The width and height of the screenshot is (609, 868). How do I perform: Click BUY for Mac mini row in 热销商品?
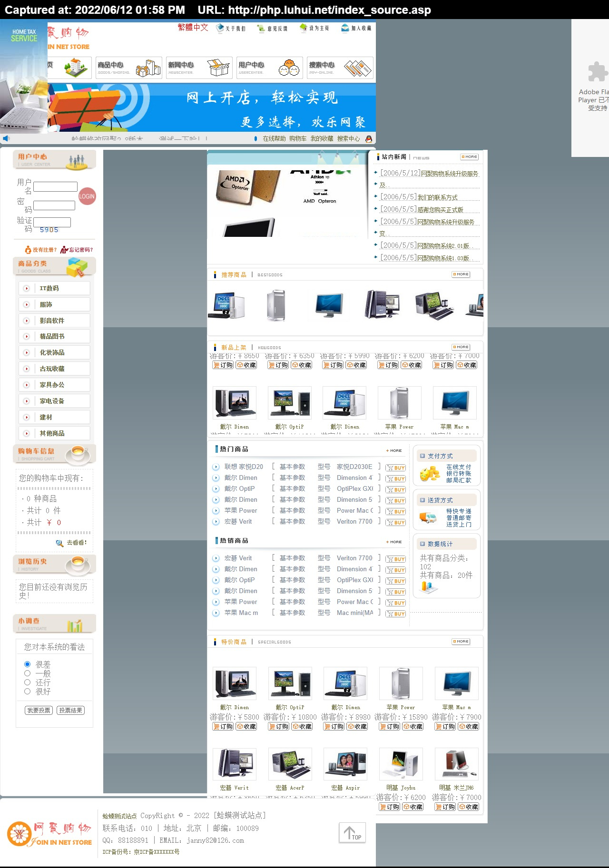(395, 614)
